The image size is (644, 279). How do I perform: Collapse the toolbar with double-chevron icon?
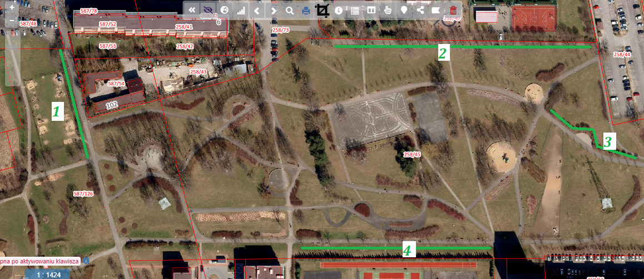click(x=192, y=10)
